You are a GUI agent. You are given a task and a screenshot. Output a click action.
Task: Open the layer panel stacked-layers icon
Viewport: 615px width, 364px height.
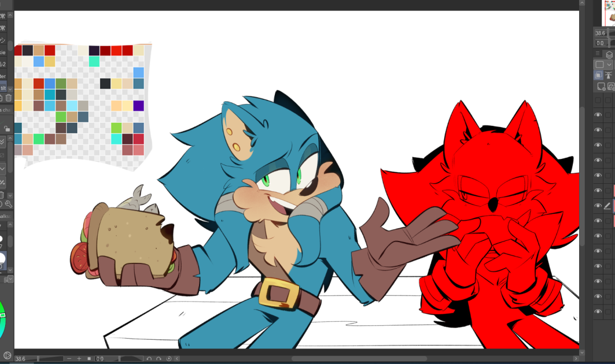[609, 55]
